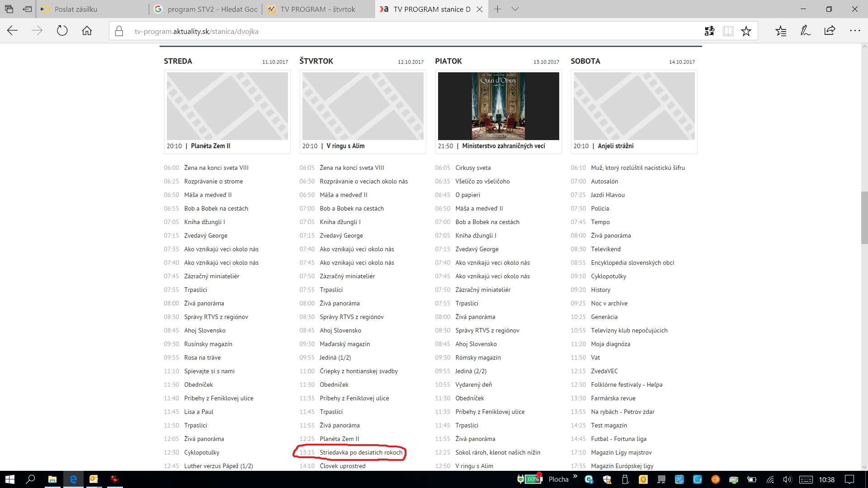
Task: Open Encyklopédia slovenských obcí
Action: point(632,263)
